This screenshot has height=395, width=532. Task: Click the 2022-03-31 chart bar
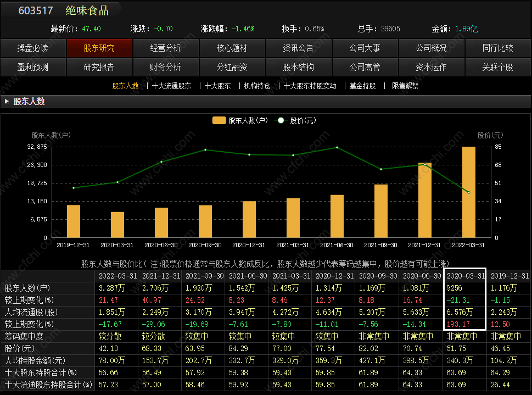469,192
